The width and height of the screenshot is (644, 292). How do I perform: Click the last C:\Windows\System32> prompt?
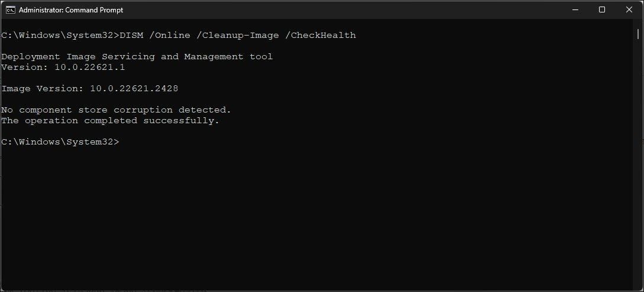point(60,142)
